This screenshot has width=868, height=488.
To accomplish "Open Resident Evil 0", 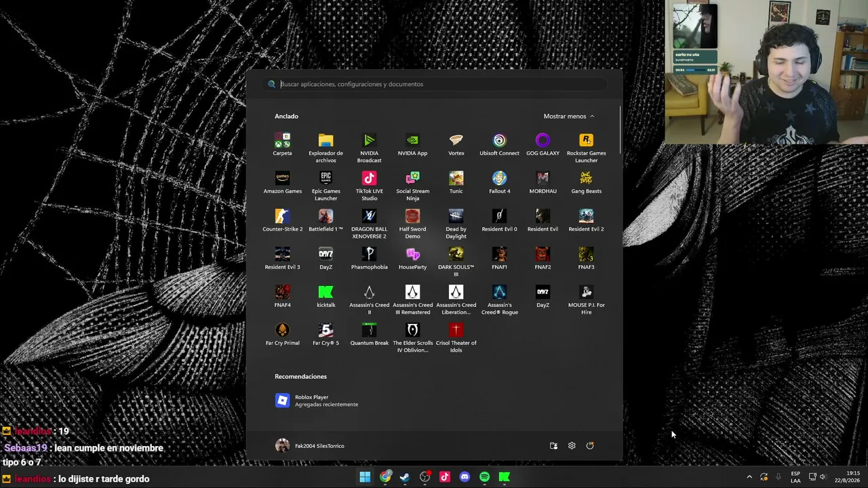I will [x=499, y=221].
